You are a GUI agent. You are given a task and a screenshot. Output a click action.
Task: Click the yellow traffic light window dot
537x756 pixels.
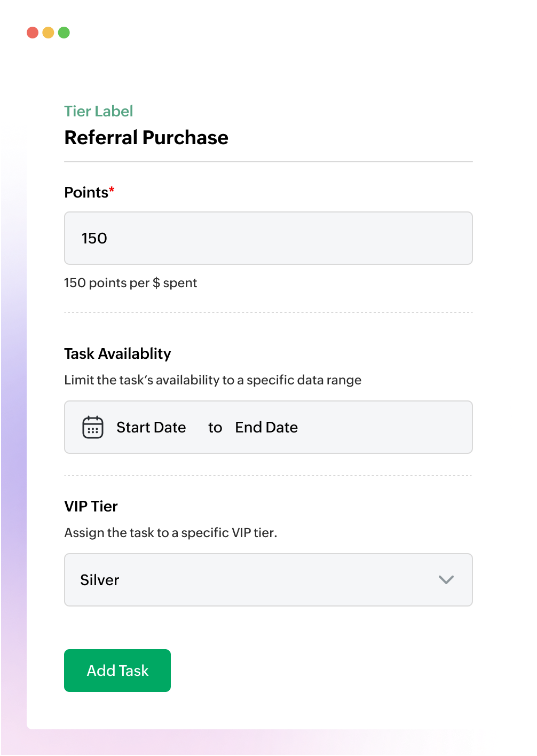[x=48, y=32]
